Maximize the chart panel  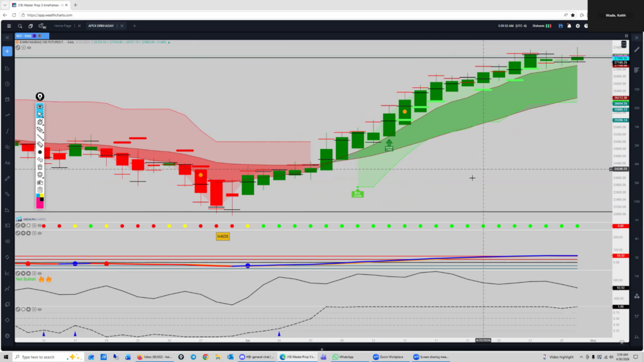point(626,36)
